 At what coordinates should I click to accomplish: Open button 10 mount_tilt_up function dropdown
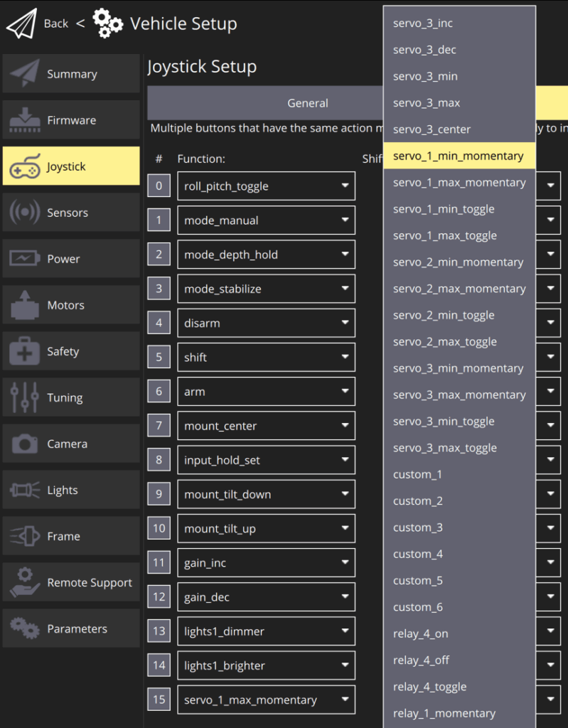coord(266,528)
